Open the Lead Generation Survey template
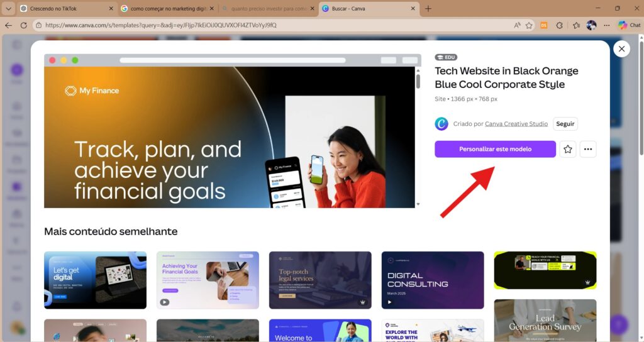644x342 pixels. point(545,320)
